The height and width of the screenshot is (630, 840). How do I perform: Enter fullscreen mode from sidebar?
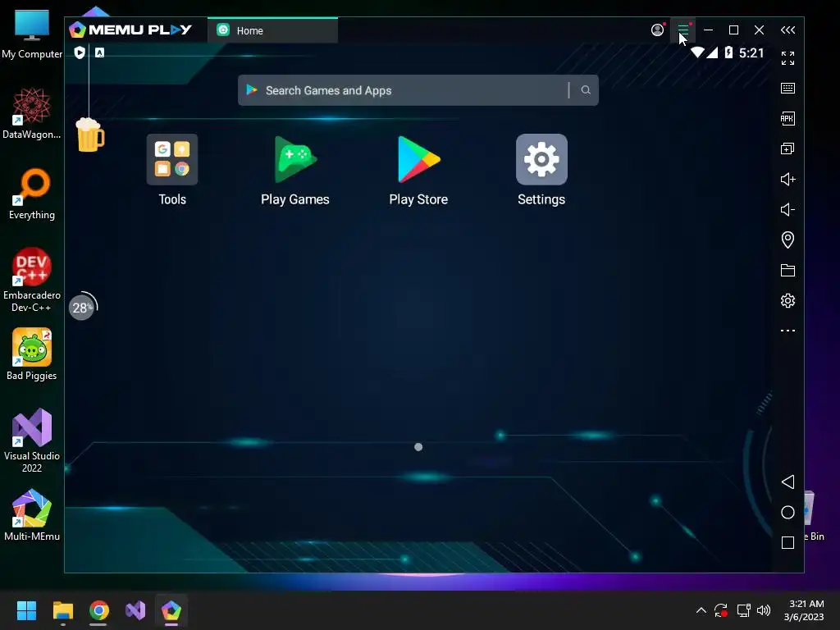coord(787,58)
